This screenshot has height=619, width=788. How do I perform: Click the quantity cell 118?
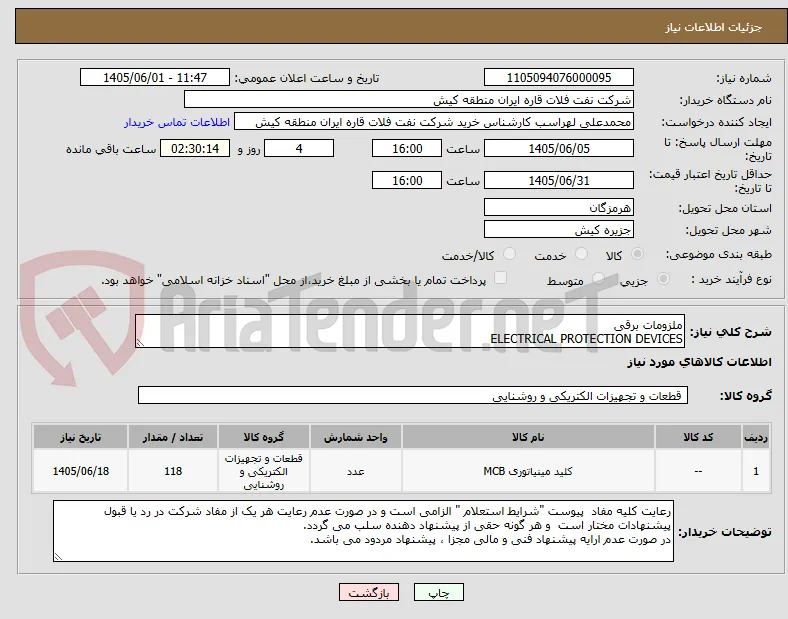click(173, 471)
